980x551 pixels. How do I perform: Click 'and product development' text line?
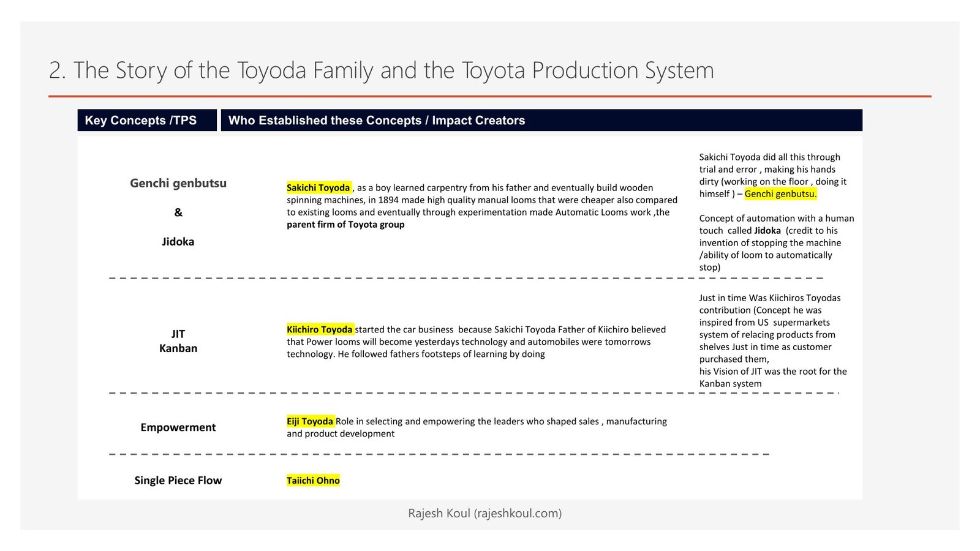[341, 433]
